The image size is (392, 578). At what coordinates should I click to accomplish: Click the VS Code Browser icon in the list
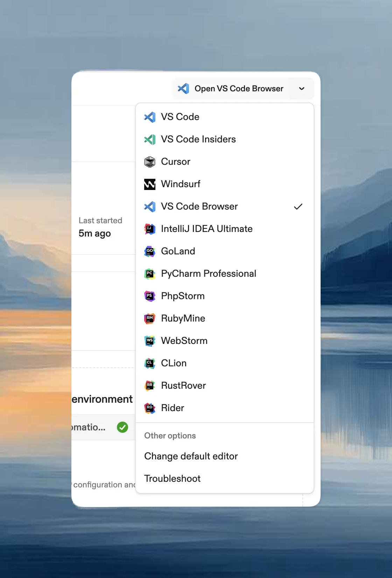[150, 206]
